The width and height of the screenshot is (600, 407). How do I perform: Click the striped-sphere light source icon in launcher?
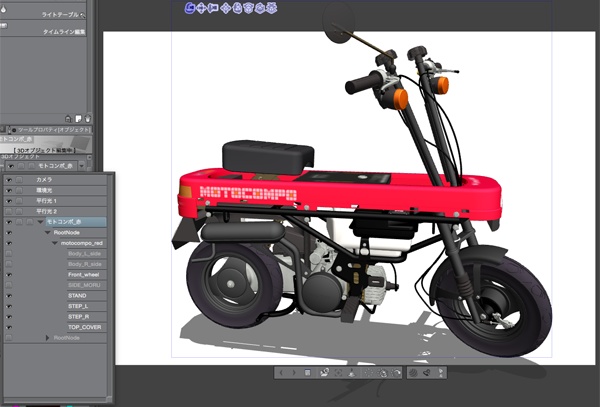point(413,373)
